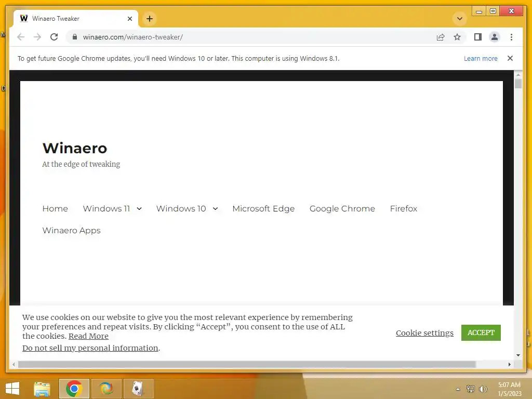This screenshot has width=532, height=399.
Task: Open a new tab with plus button
Action: pyautogui.click(x=150, y=19)
